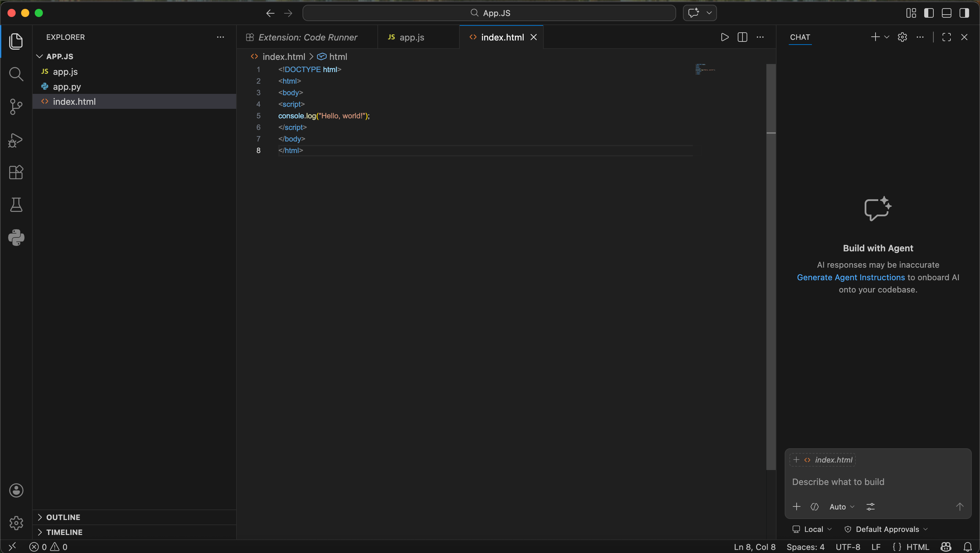Open the Source Control view

(x=16, y=107)
